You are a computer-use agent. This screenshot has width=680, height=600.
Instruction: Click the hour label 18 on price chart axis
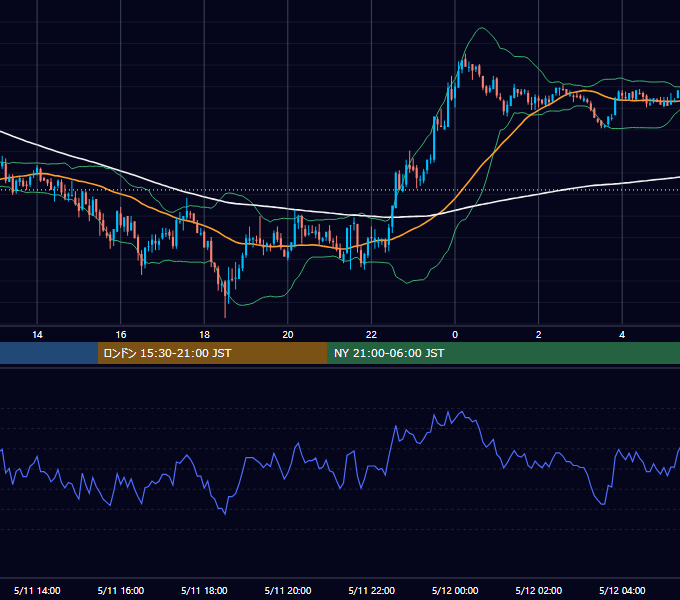point(204,335)
